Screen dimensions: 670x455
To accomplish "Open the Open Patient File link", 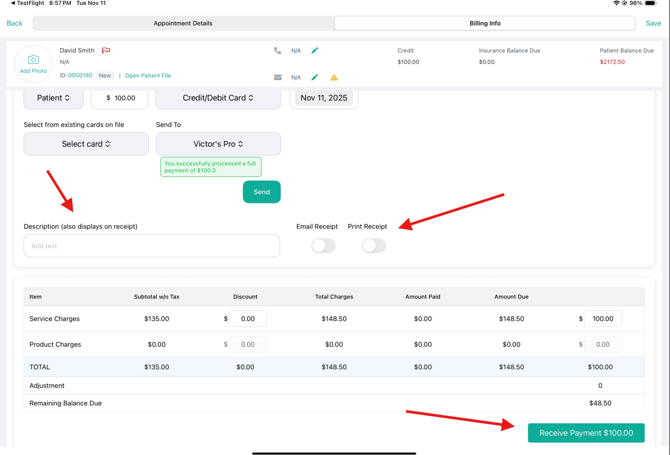I will tap(148, 75).
